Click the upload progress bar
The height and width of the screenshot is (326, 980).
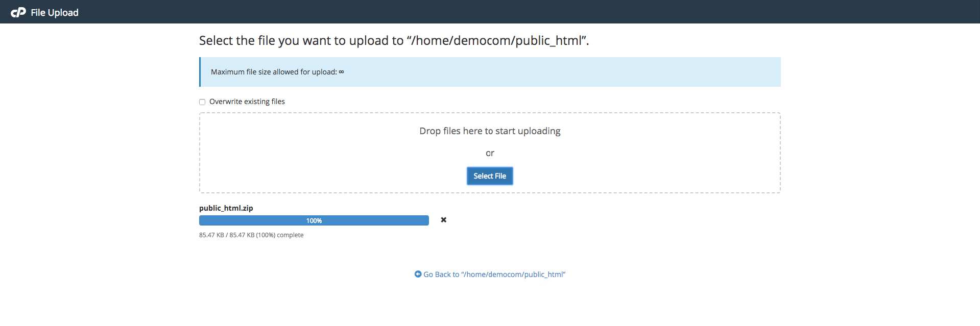click(x=314, y=220)
